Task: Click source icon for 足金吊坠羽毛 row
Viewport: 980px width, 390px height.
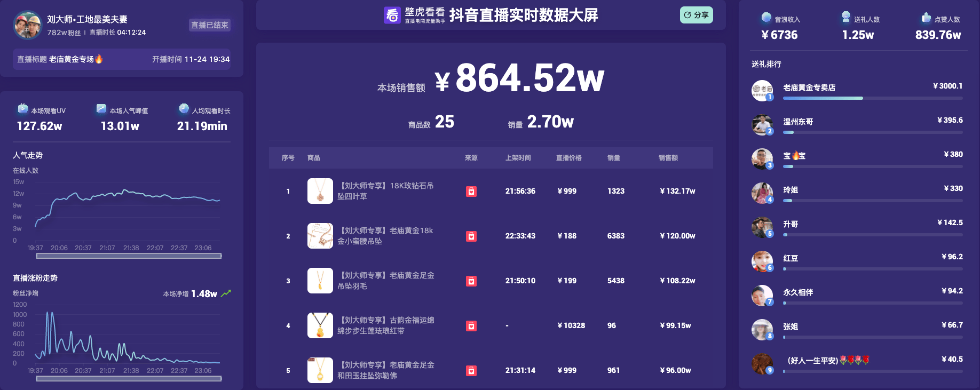Action: coord(471,281)
